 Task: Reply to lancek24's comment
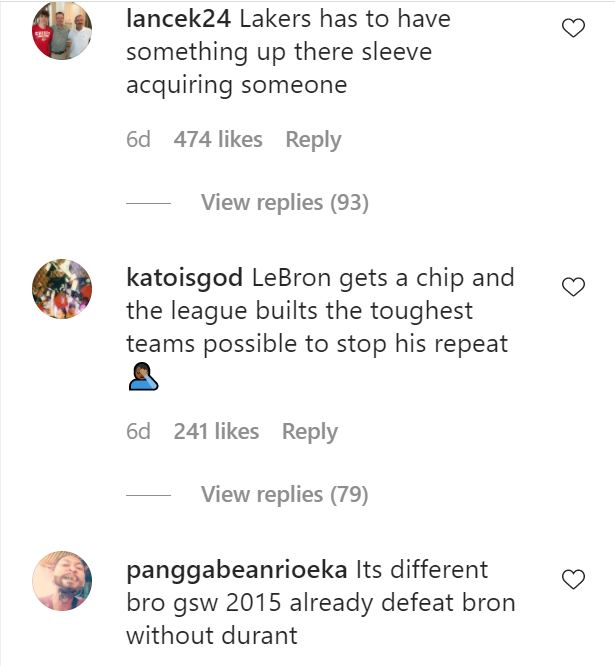point(313,140)
